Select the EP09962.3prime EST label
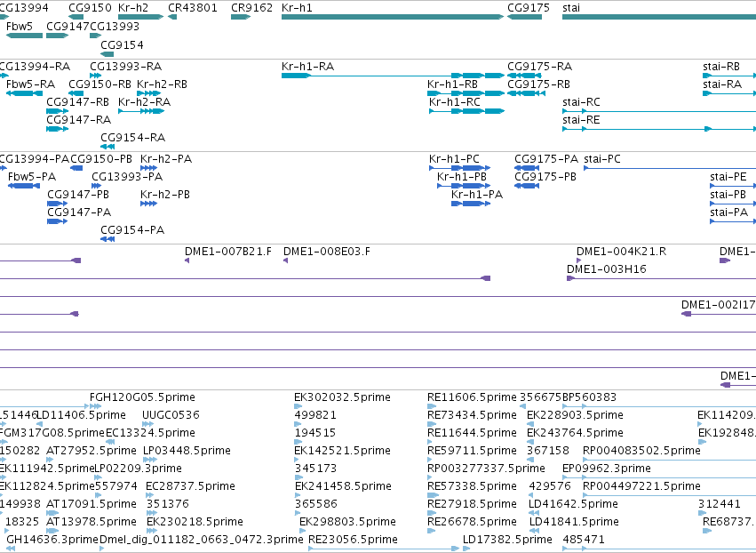 click(x=607, y=468)
